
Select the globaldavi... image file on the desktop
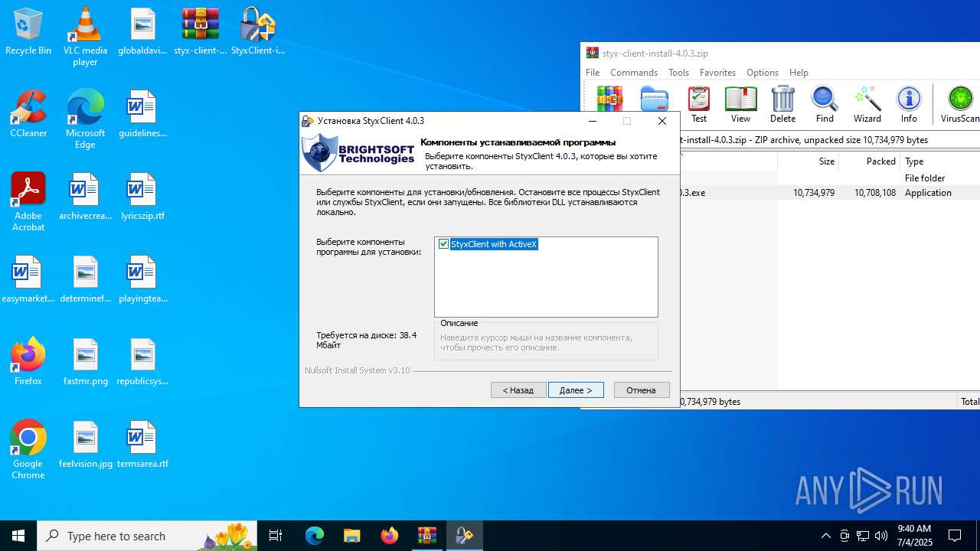(142, 32)
